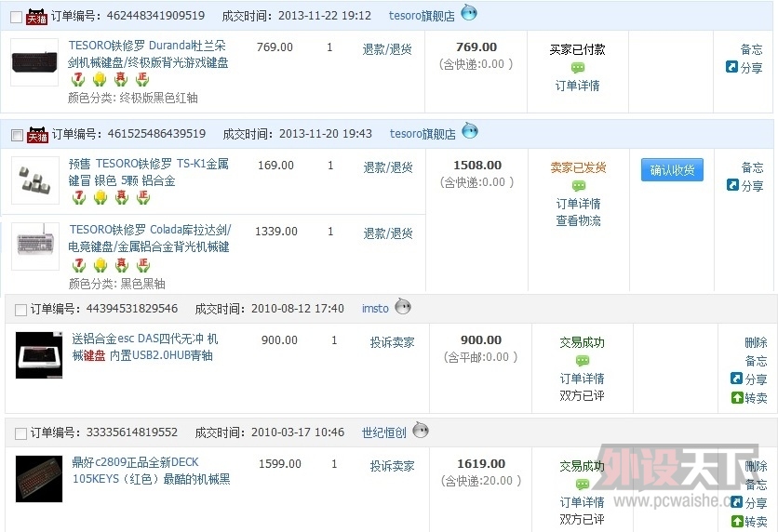Select the 颜色分类: 终极版黑色红轴 text
778x532 pixels.
[x=133, y=98]
